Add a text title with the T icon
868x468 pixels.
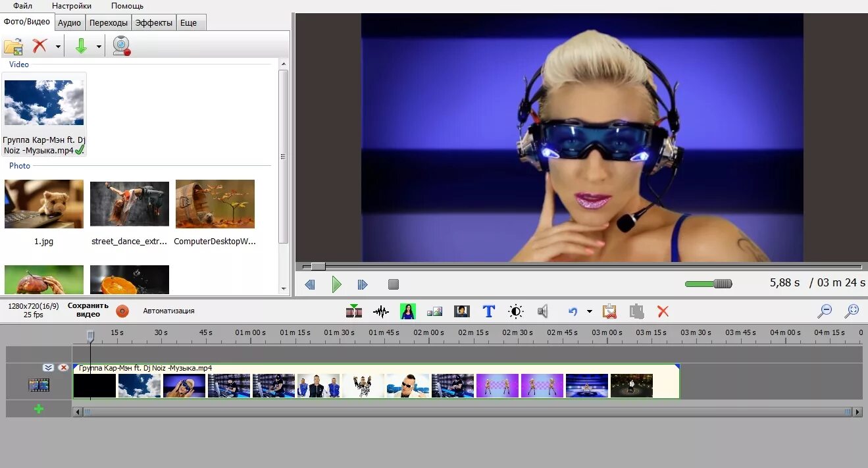[488, 311]
